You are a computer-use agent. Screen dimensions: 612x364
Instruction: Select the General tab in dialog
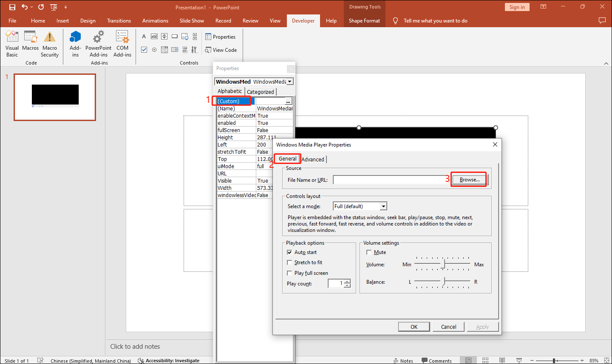288,159
